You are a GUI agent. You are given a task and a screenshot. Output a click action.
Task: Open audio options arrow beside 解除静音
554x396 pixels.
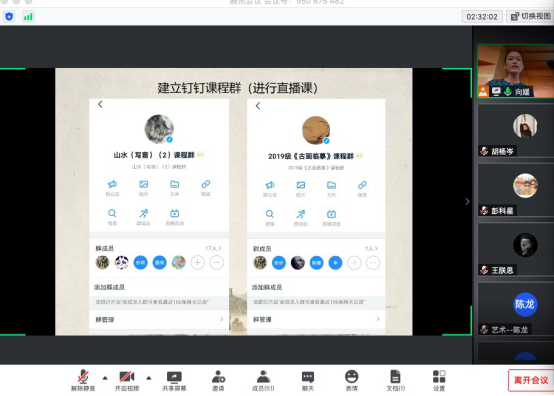pos(105,378)
